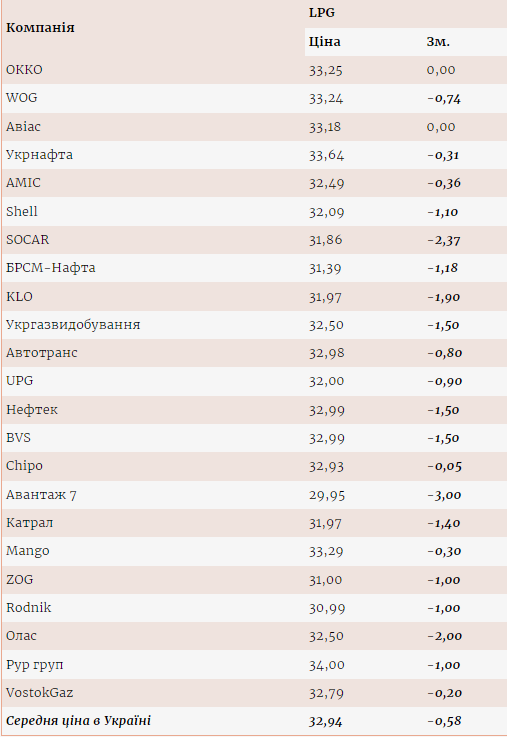Click the ОККО company row
Viewport: 507px width, 737px height.
(254, 70)
